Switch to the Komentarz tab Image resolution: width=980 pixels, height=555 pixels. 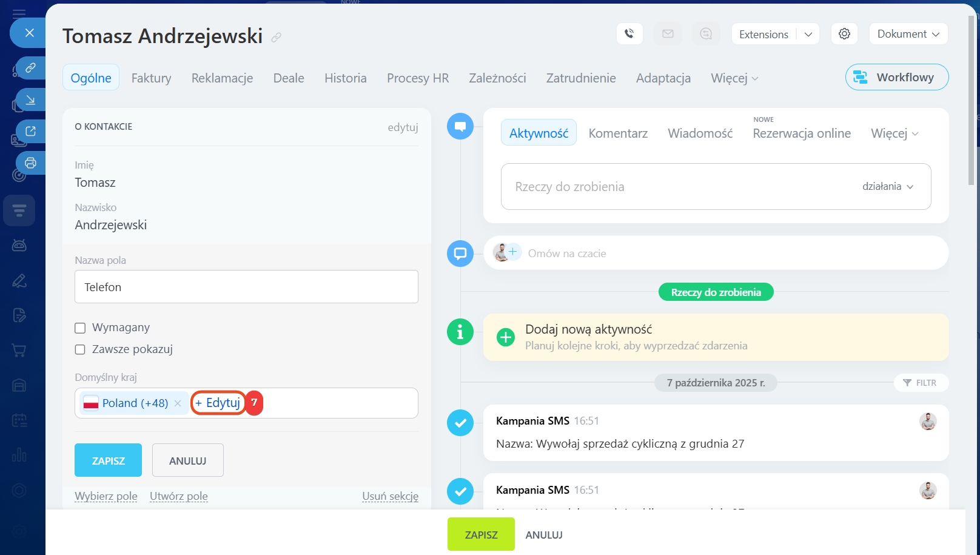point(618,133)
